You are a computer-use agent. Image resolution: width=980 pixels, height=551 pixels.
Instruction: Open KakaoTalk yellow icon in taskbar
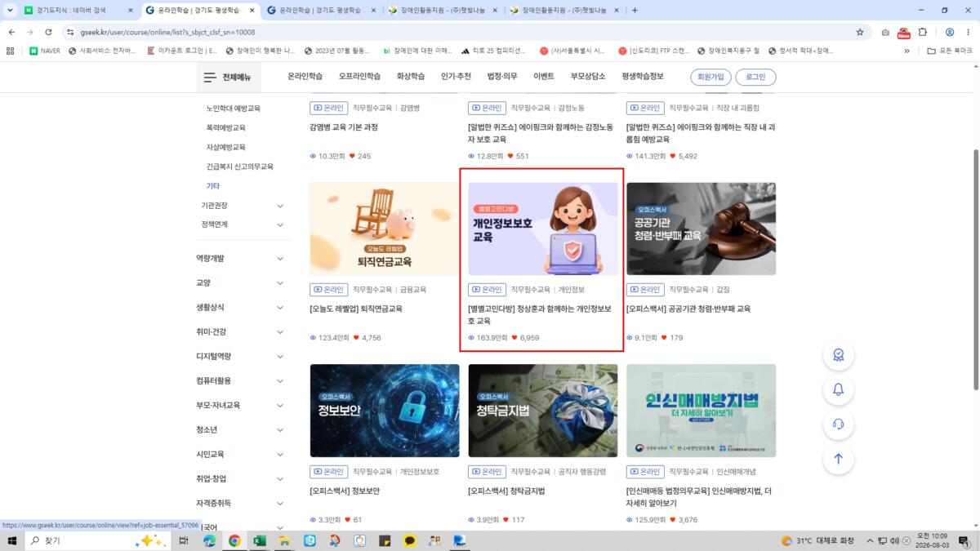pos(410,540)
